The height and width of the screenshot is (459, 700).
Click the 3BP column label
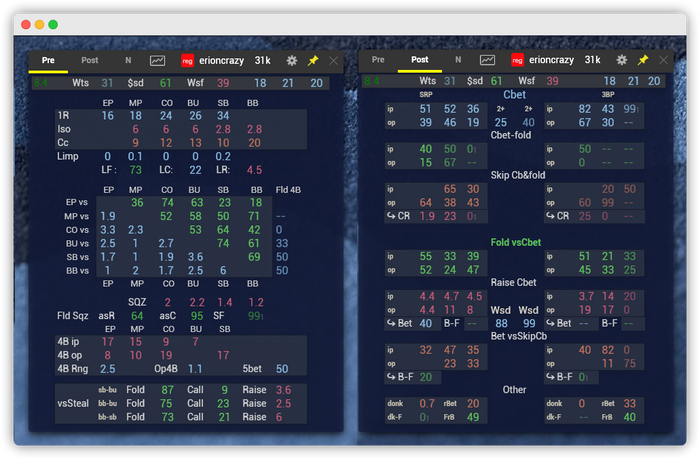tap(608, 95)
